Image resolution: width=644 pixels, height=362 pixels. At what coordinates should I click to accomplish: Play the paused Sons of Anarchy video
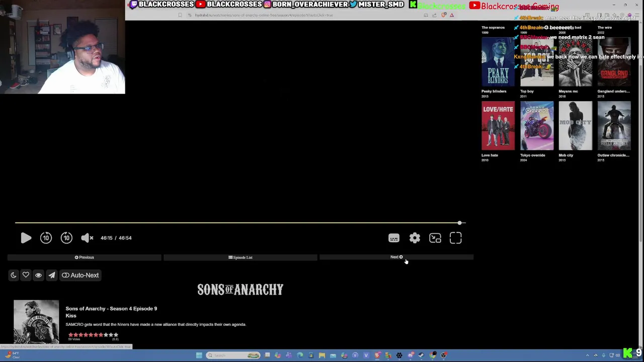(x=26, y=238)
